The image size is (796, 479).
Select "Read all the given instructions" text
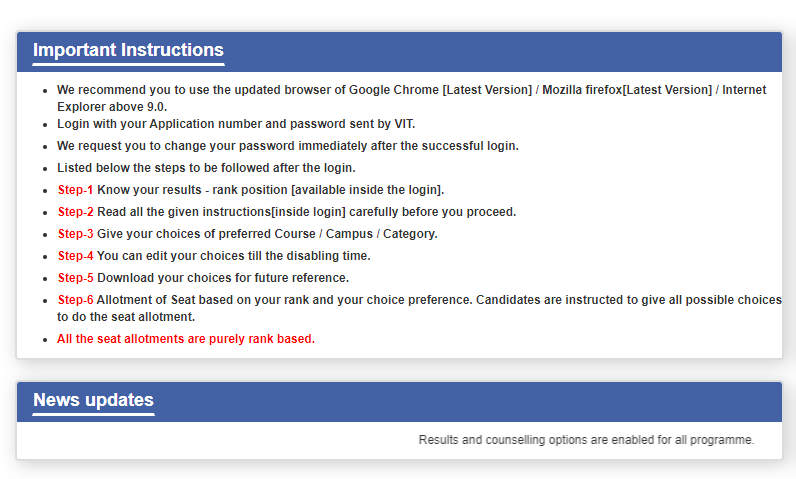[x=306, y=212]
